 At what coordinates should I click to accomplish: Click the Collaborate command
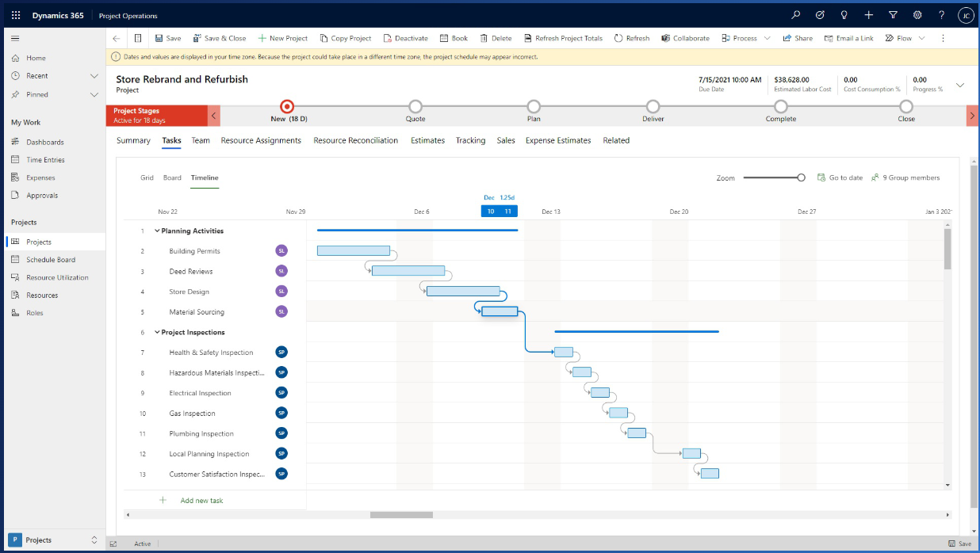tap(685, 38)
